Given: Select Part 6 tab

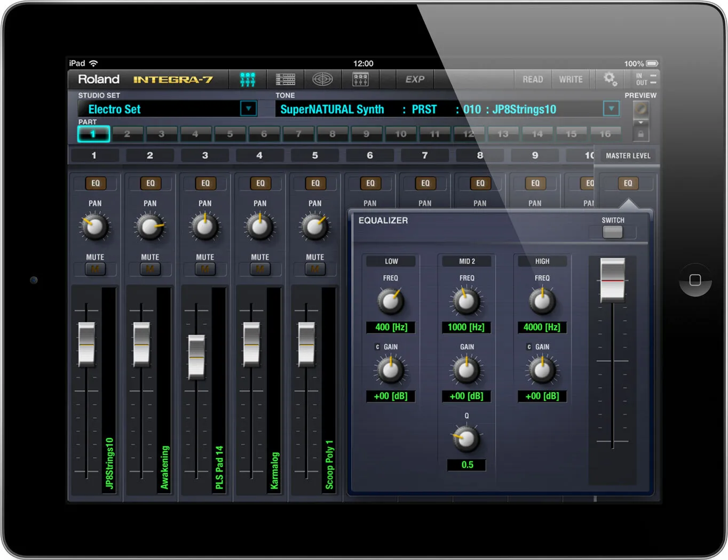Looking at the screenshot, I should coord(264,134).
